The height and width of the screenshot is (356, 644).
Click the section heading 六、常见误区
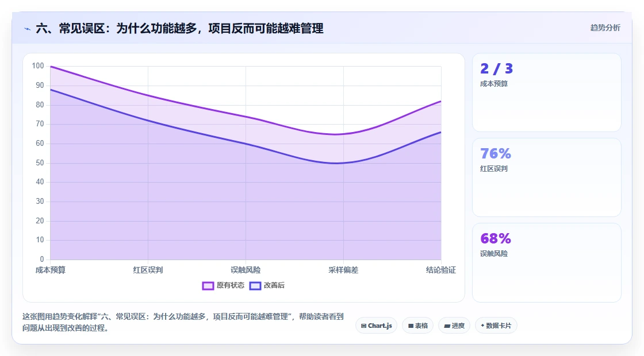[179, 29]
